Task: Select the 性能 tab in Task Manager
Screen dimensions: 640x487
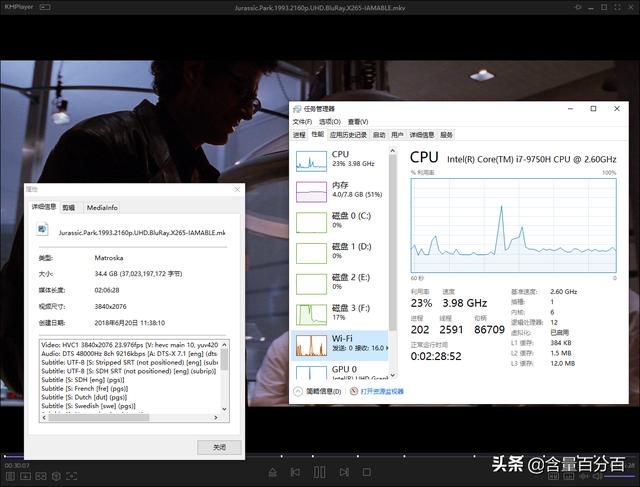Action: pos(318,134)
